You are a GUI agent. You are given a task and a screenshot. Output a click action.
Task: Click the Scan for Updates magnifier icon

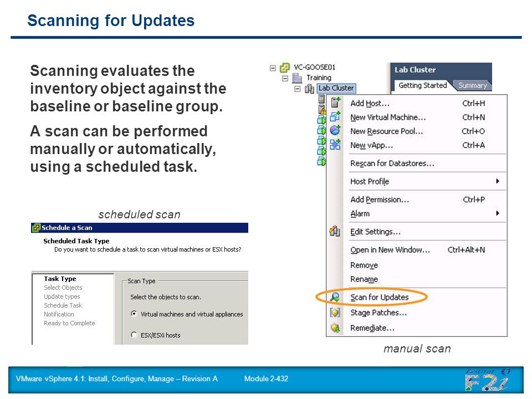335,297
